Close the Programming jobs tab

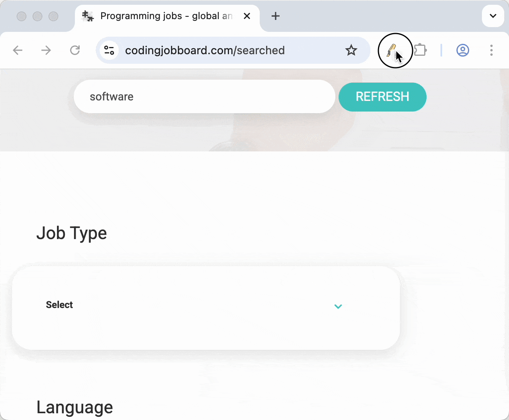tap(247, 16)
